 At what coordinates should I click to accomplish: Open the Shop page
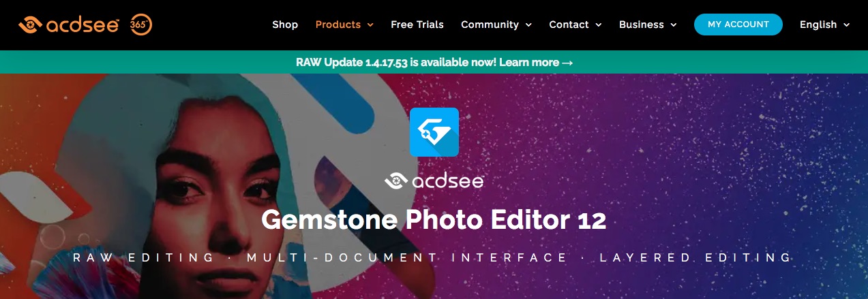click(285, 25)
